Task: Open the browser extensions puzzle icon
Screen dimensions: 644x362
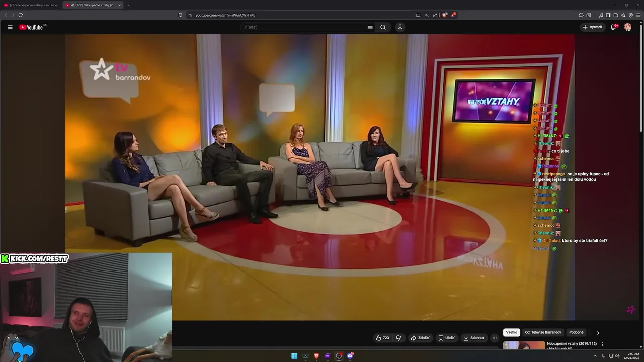Action: click(581, 15)
